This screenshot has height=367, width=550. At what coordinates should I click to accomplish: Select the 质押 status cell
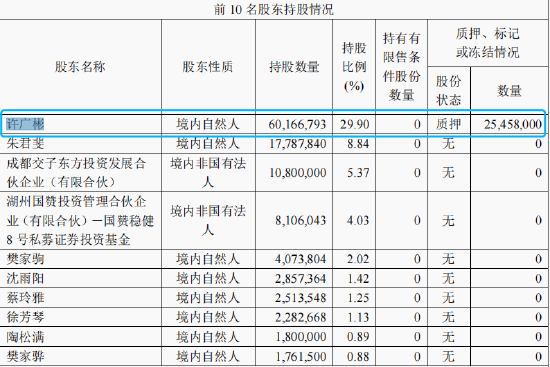(448, 125)
